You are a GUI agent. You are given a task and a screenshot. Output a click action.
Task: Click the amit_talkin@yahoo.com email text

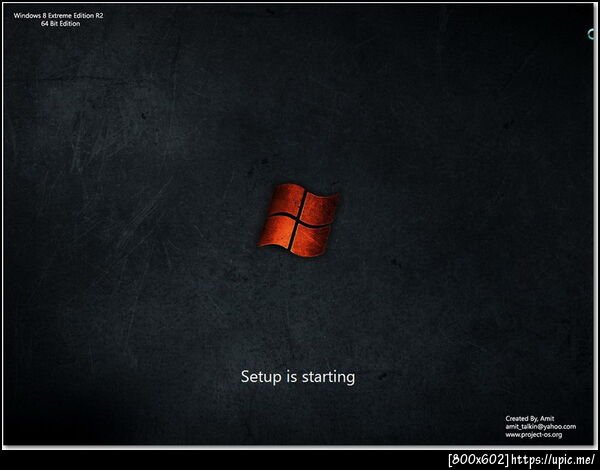[540, 426]
